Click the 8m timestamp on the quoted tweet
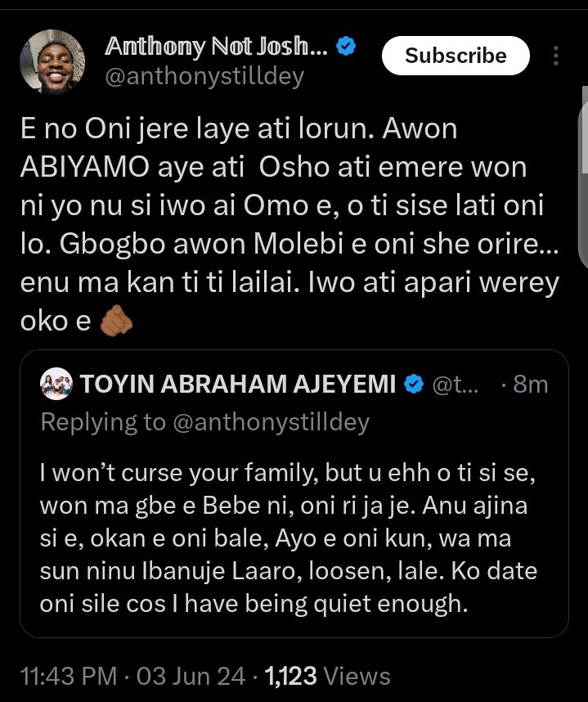 coord(530,384)
